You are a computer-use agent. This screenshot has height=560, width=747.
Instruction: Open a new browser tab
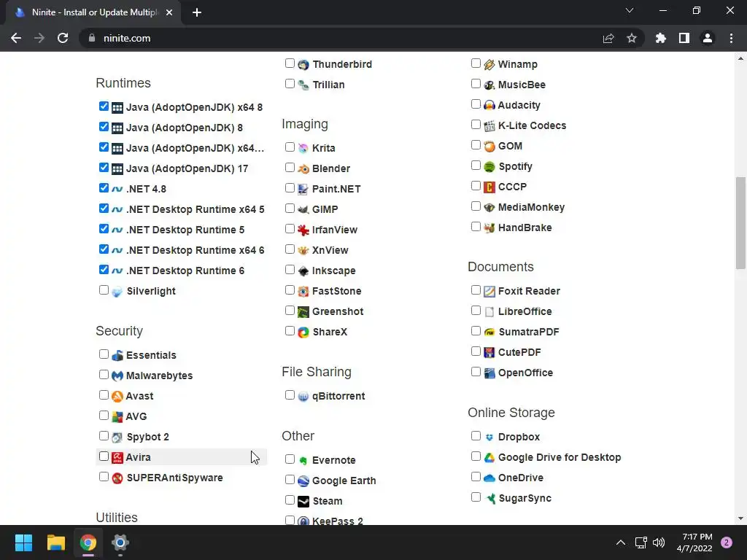197,12
